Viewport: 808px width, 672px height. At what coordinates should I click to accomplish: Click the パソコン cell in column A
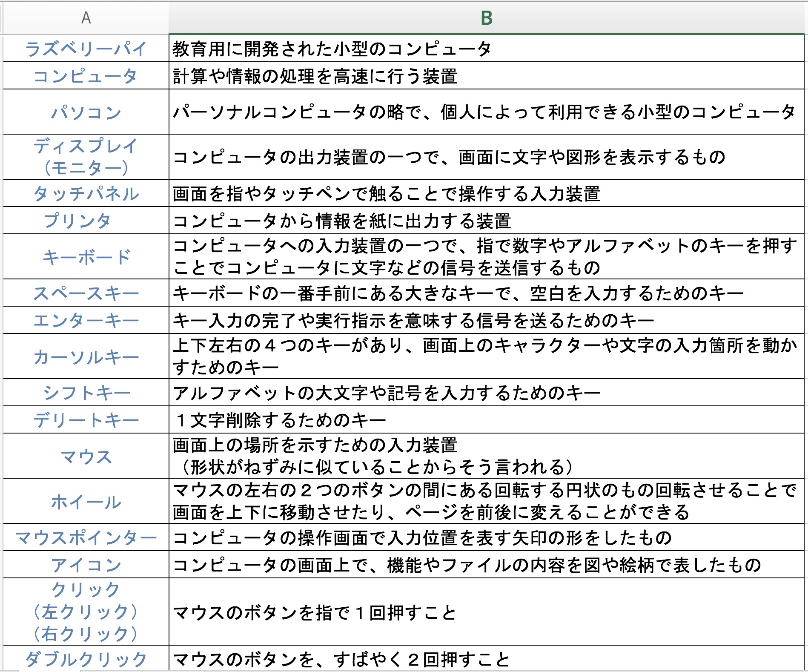[x=86, y=112]
